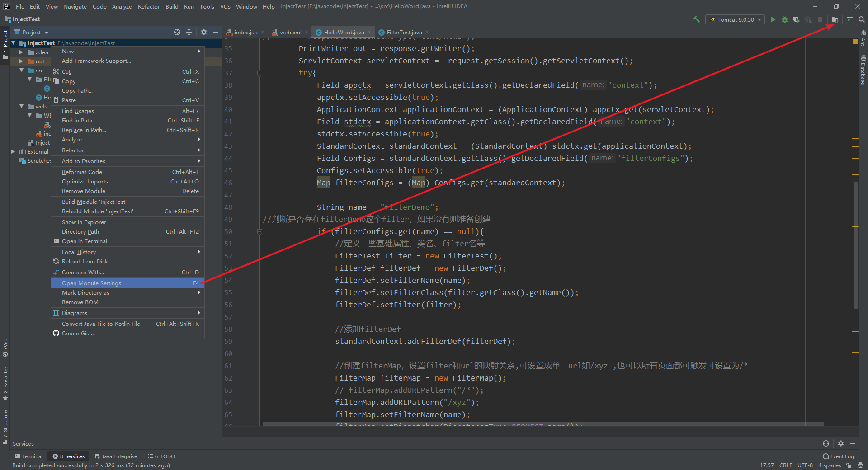Open the 8: Services tool window button
The height and width of the screenshot is (470, 868).
(69, 456)
